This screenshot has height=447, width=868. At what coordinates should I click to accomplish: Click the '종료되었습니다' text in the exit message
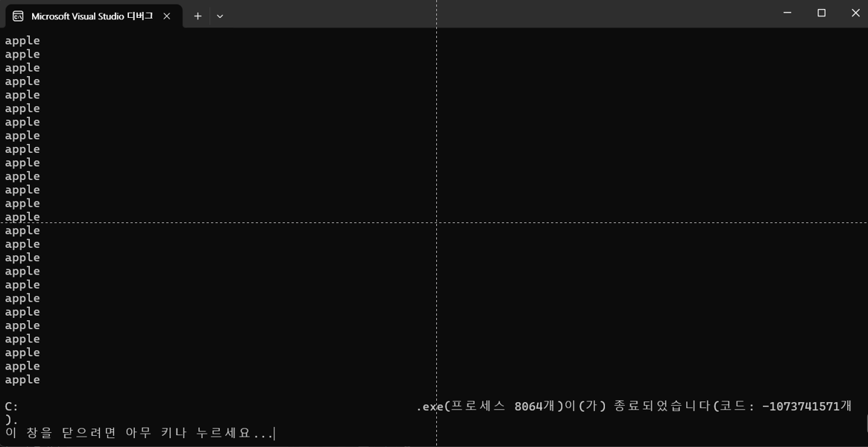663,407
